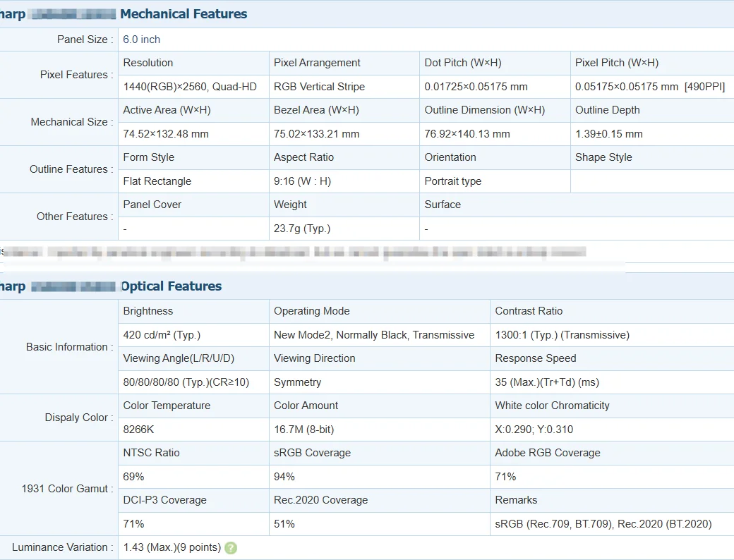734x560 pixels.
Task: Click the 16.7M (8-bit) color amount value
Action: (306, 430)
